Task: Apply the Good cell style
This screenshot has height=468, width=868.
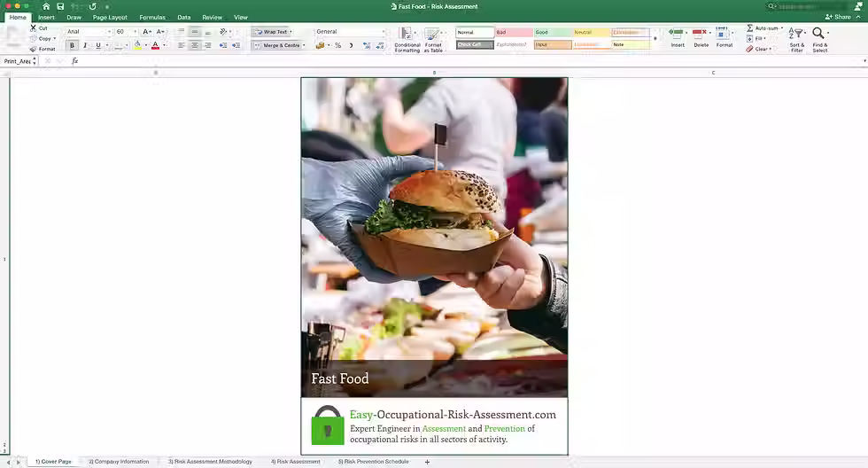Action: click(x=553, y=32)
